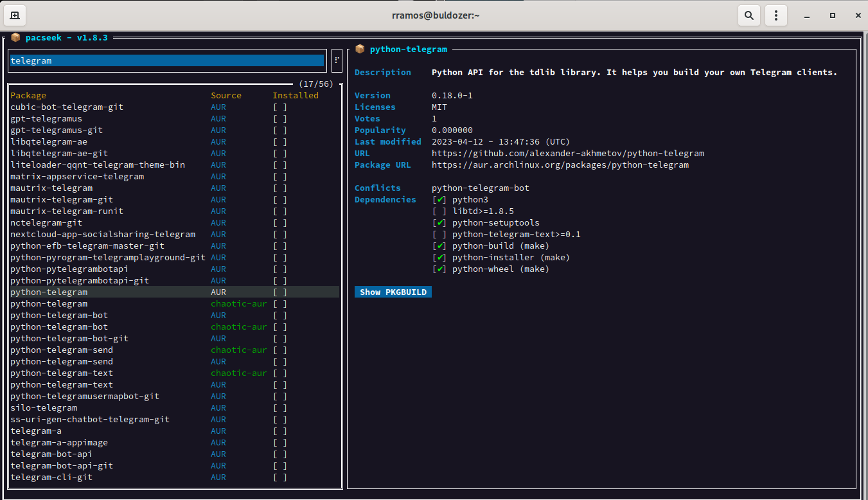
Task: Click python-wheel (make) dependency checkmark
Action: pos(439,269)
